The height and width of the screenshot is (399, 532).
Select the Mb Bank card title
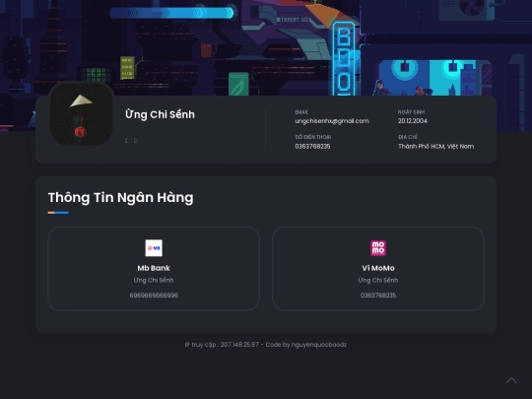pos(154,268)
